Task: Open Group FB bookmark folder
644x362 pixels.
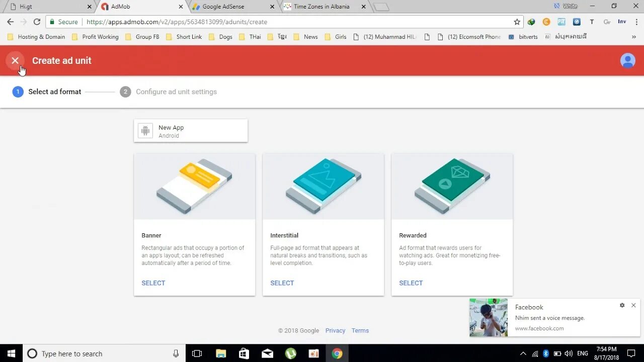Action: click(x=142, y=37)
